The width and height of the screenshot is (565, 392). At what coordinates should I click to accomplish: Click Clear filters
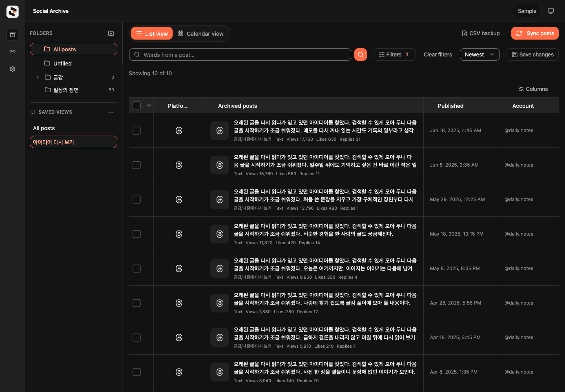click(x=438, y=54)
